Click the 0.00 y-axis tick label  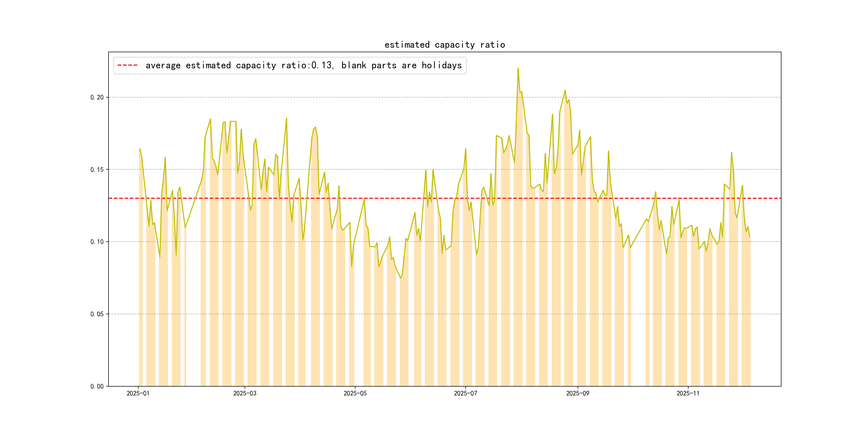(97, 386)
